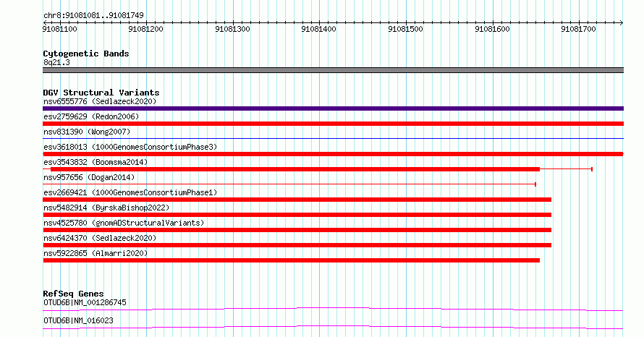Click the chr8:91081081..91081749 coordinate label
Image resolution: width=644 pixels, height=337 pixels.
coord(93,15)
